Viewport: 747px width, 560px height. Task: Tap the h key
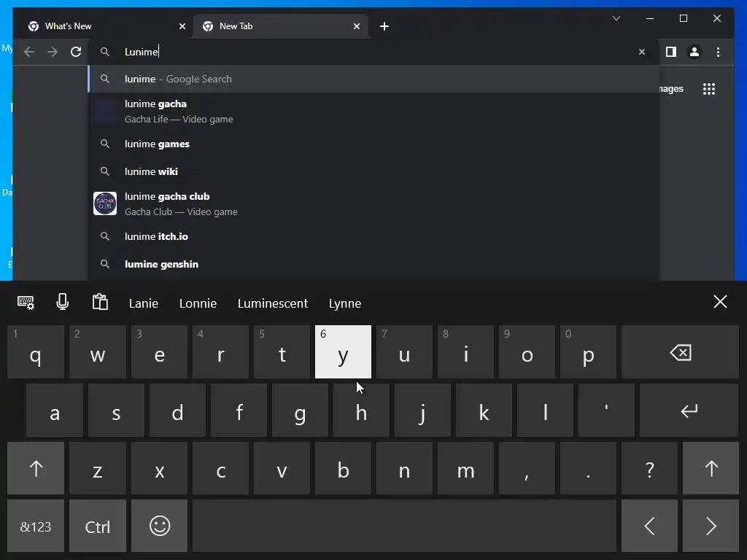[x=361, y=410]
